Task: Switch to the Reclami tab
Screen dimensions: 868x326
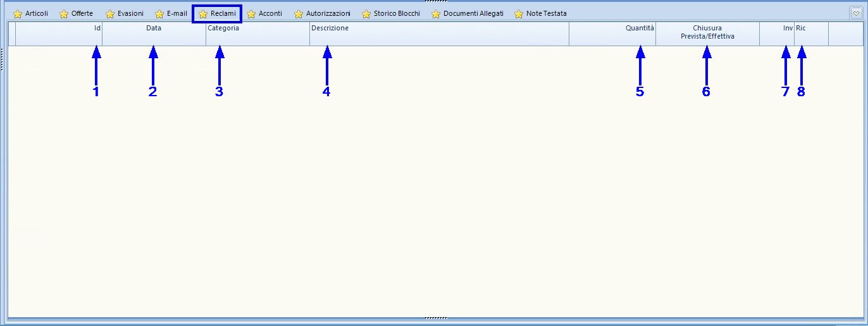Action: tap(223, 13)
